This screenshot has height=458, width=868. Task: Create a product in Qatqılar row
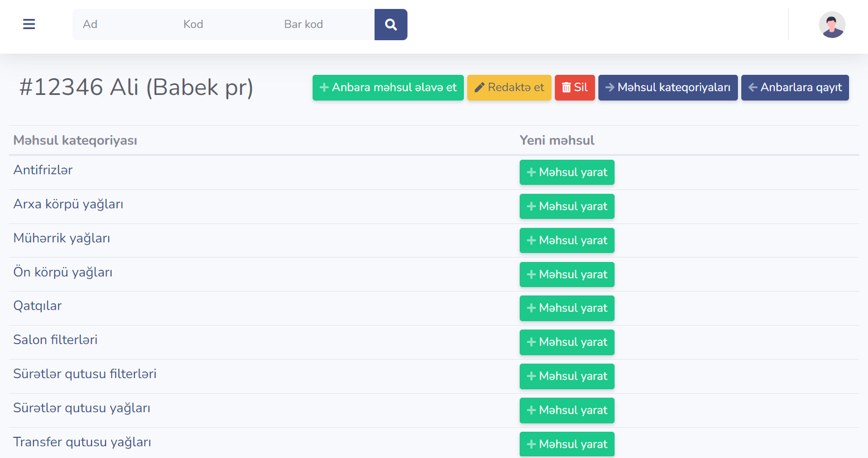tap(567, 308)
